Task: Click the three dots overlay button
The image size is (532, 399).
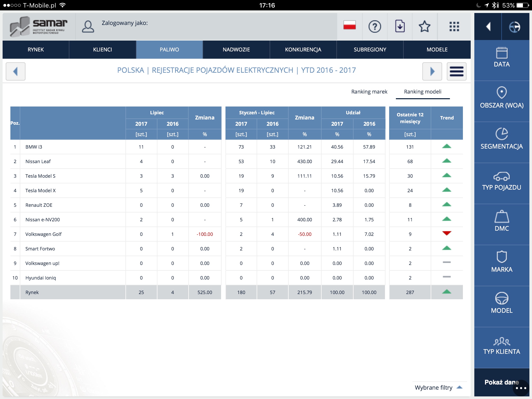Action: point(521,388)
